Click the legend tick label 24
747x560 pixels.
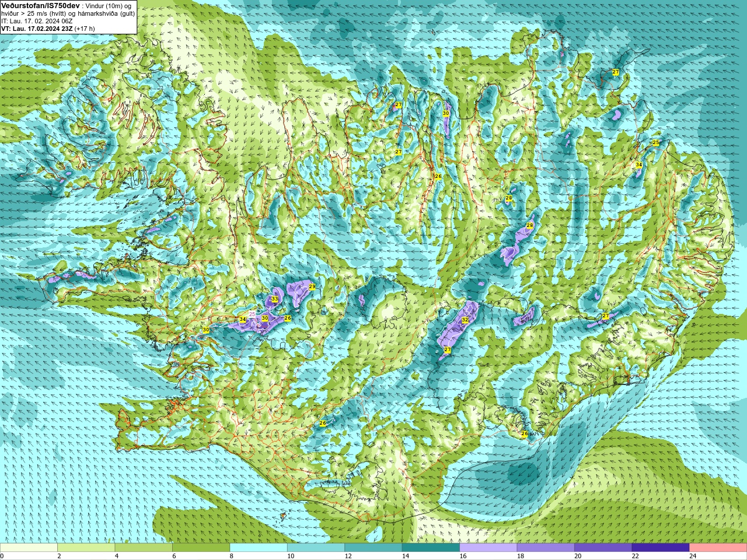692,556
